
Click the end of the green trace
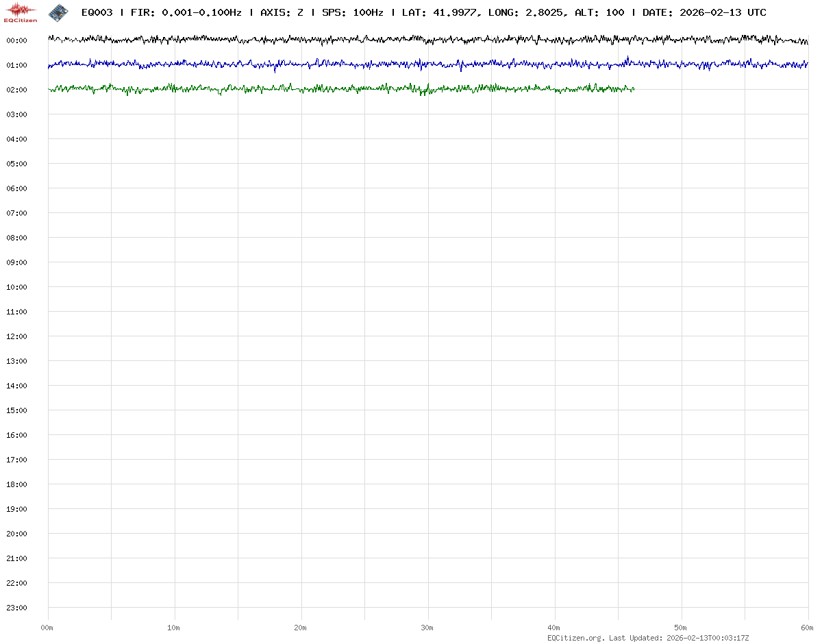coord(634,89)
